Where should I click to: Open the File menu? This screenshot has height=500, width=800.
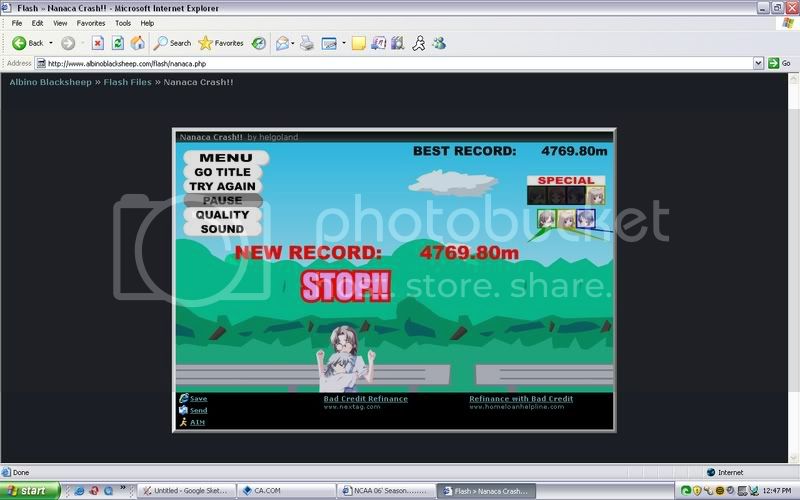point(17,23)
